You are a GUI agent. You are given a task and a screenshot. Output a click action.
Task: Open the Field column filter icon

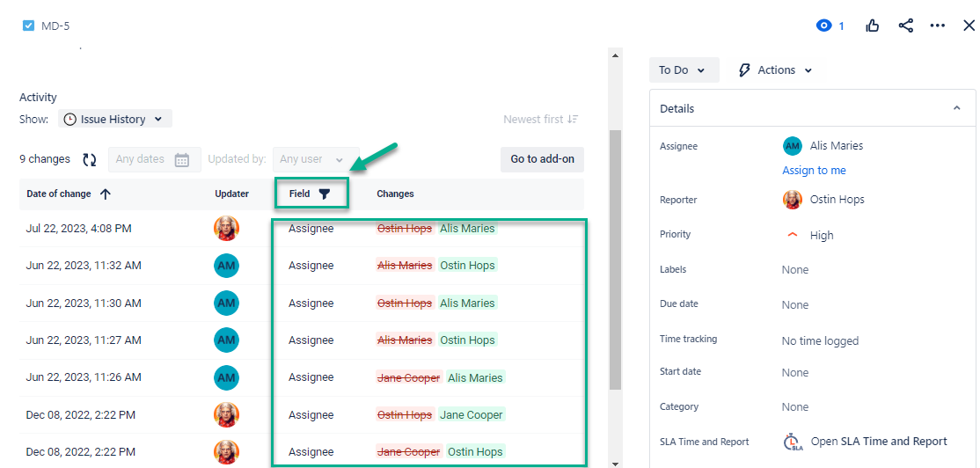tap(324, 194)
